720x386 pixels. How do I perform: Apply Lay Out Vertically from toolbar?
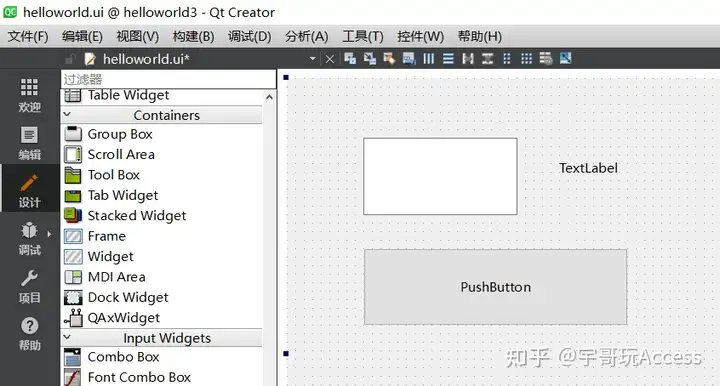pos(448,59)
